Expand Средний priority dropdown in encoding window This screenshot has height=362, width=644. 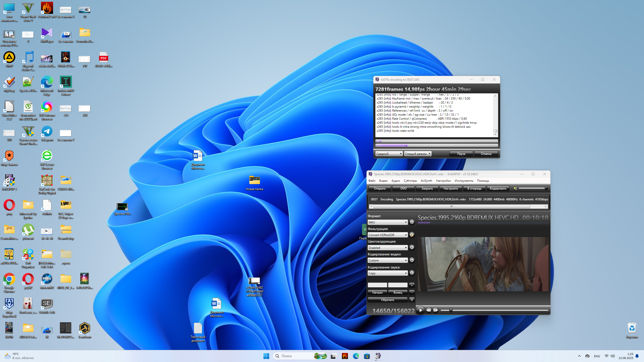(x=389, y=154)
